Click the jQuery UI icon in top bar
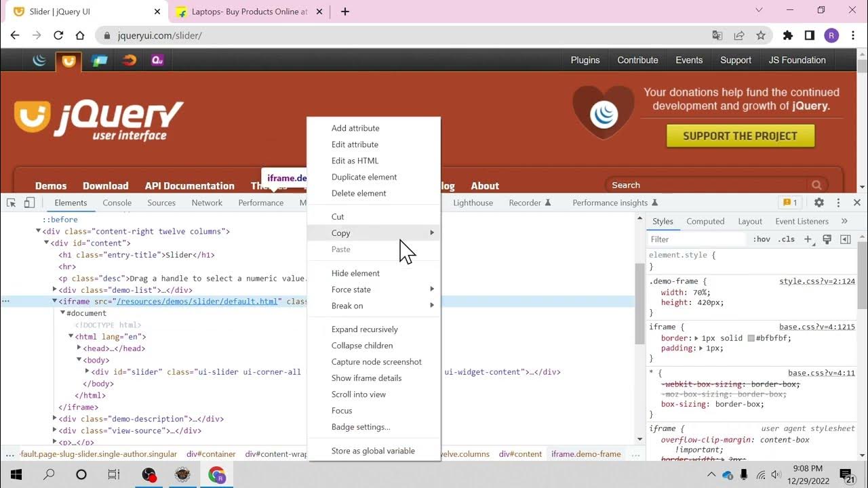Image resolution: width=868 pixels, height=488 pixels. click(68, 61)
